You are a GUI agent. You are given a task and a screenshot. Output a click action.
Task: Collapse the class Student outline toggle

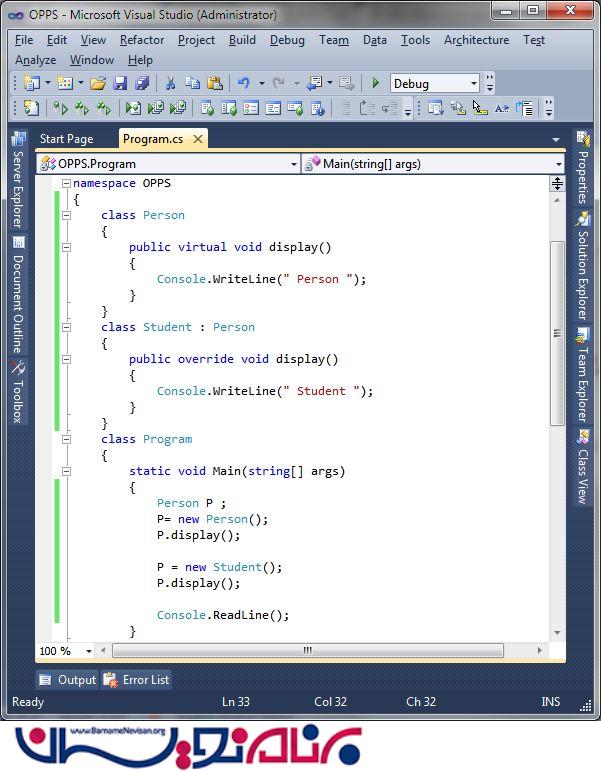[x=66, y=327]
